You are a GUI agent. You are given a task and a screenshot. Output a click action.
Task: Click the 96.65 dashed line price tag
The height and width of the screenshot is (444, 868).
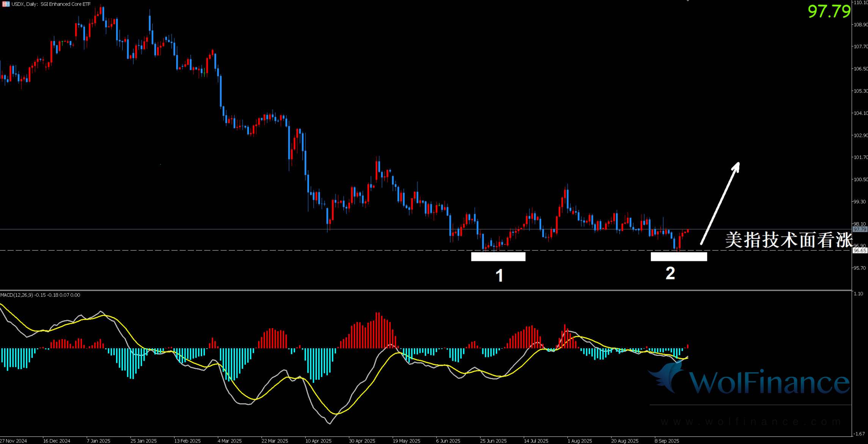(x=860, y=251)
